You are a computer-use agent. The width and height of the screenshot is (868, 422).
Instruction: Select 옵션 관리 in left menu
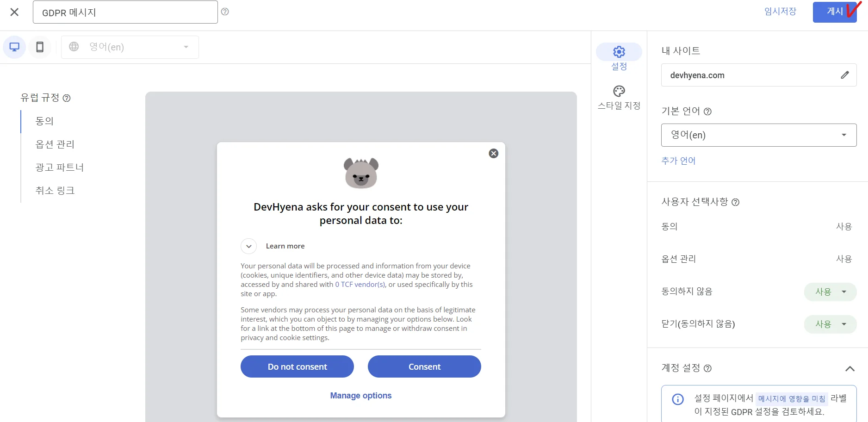tap(55, 144)
